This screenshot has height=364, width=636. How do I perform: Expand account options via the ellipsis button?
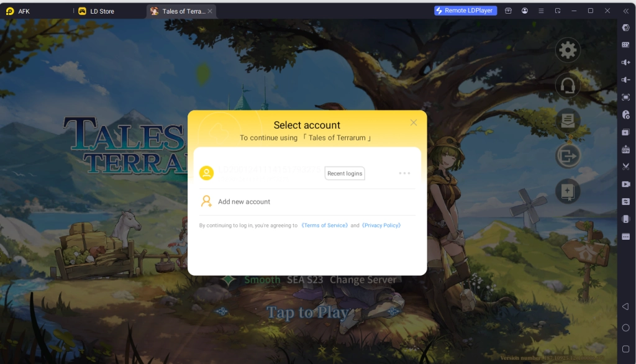point(404,173)
